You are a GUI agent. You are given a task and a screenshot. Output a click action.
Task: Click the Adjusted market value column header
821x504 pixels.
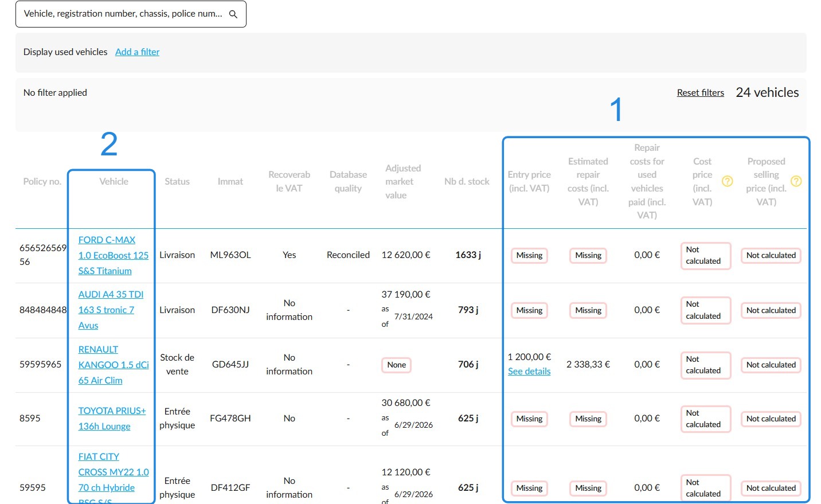(402, 181)
